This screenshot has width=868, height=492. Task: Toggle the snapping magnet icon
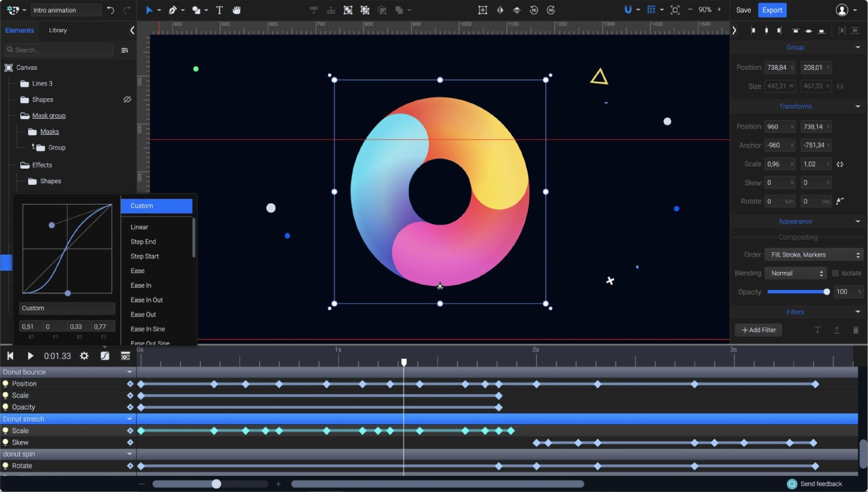(x=628, y=10)
